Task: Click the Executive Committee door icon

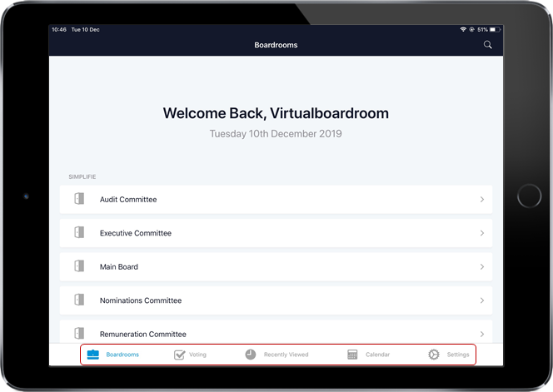Action: tap(79, 233)
